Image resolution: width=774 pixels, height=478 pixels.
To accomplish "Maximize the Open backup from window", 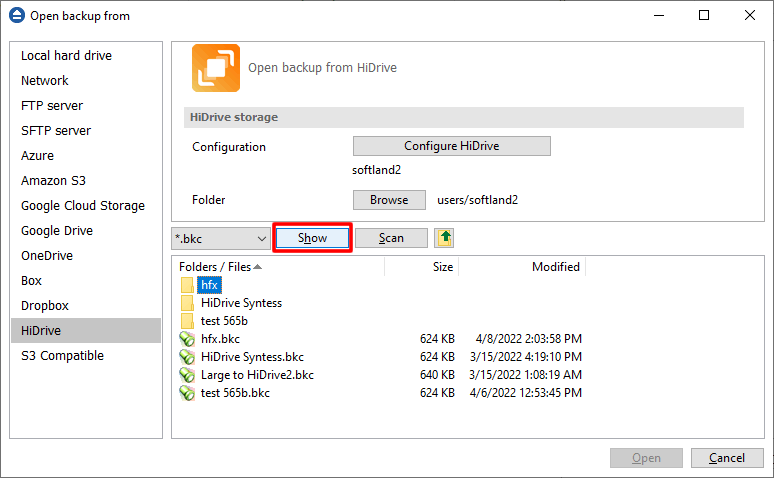I will (x=704, y=15).
